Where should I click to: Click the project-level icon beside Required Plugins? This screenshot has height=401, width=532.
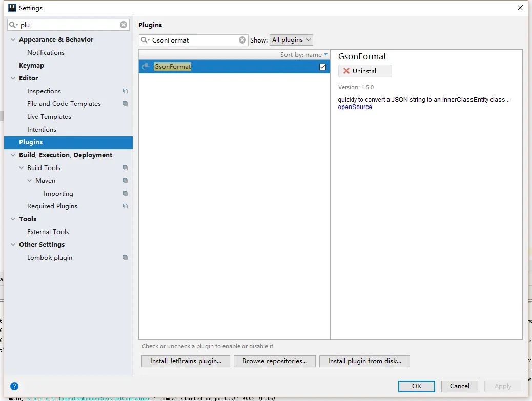[125, 206]
